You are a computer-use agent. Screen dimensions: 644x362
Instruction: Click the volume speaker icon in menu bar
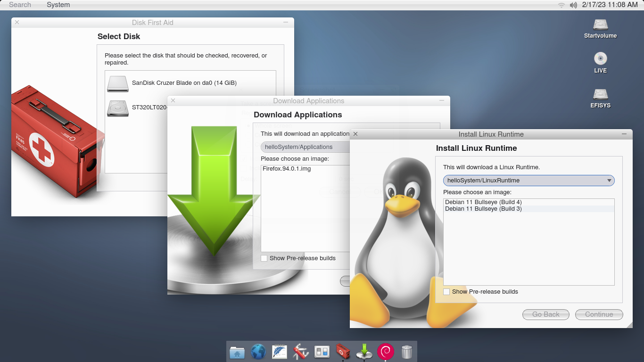[573, 5]
